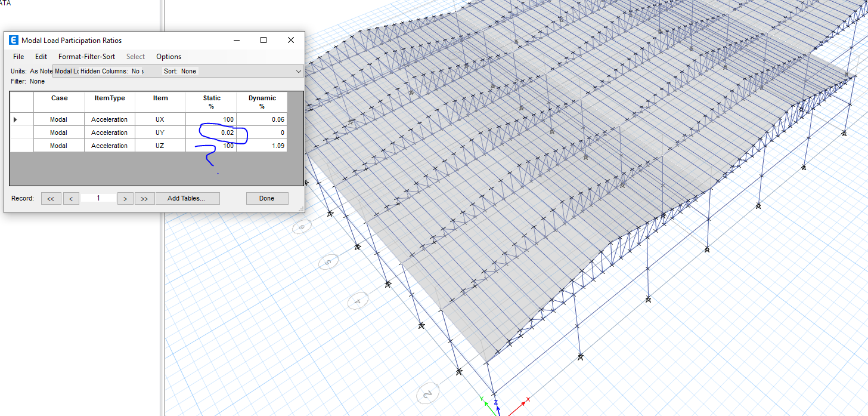Select the row header of the UZ row
868x416 pixels.
[x=21, y=146]
